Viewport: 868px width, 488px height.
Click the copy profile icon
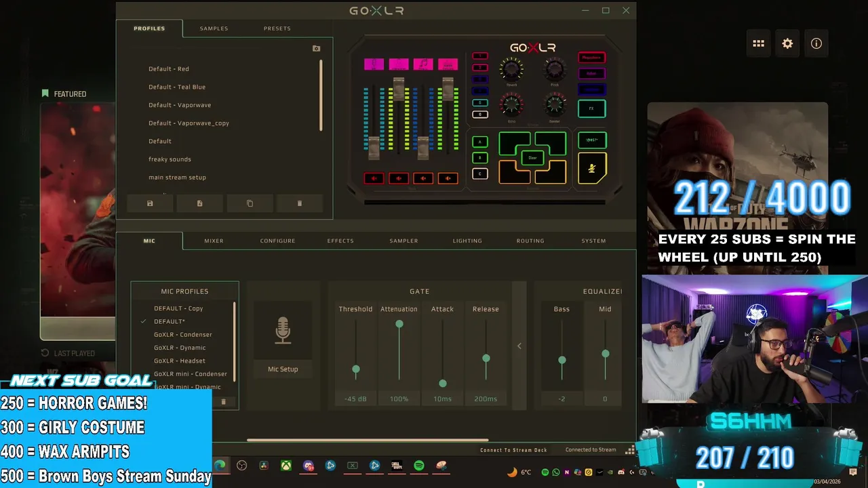pos(250,203)
